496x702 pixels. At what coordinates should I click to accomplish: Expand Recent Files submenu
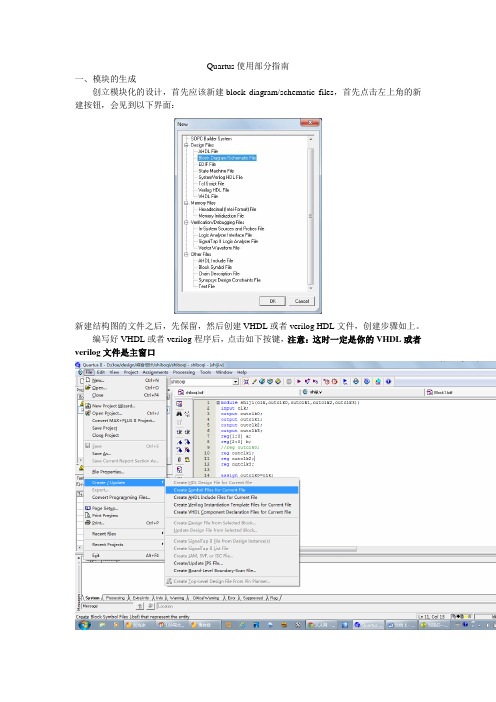point(124,534)
